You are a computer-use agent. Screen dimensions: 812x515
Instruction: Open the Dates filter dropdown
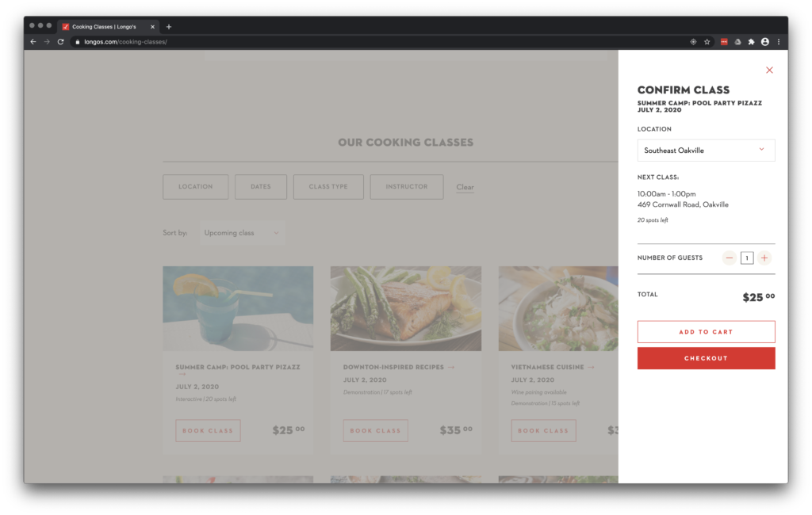(261, 187)
